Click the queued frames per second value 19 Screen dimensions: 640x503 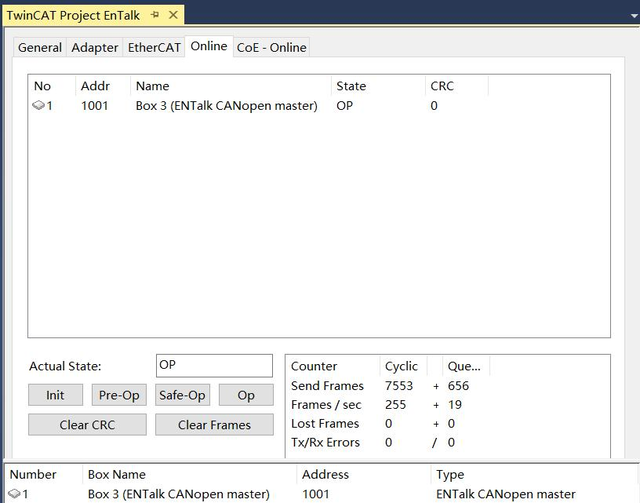[455, 405]
